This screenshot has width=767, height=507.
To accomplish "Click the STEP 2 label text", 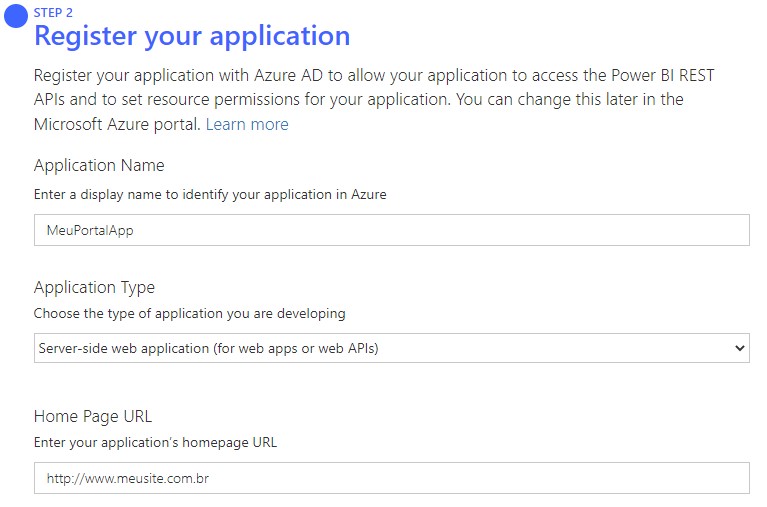I will point(53,13).
